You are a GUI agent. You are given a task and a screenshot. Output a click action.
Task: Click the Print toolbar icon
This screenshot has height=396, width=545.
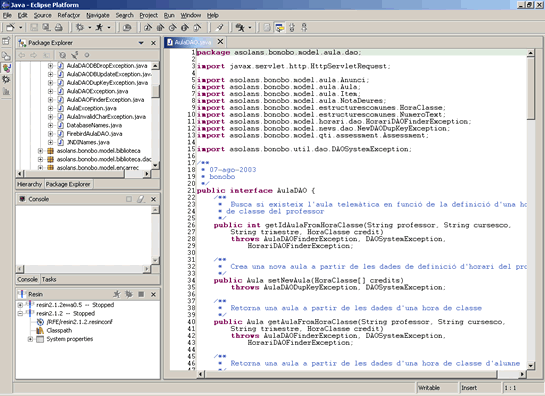58,27
